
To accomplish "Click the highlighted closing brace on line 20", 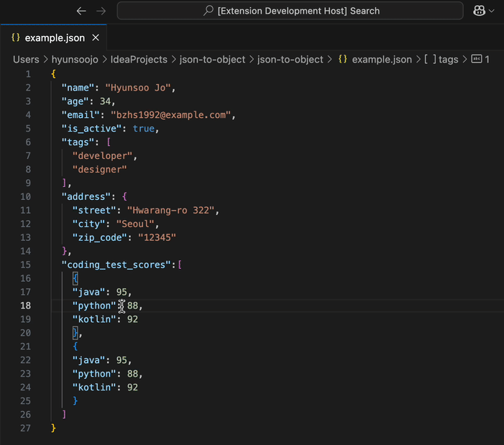I will [x=75, y=333].
